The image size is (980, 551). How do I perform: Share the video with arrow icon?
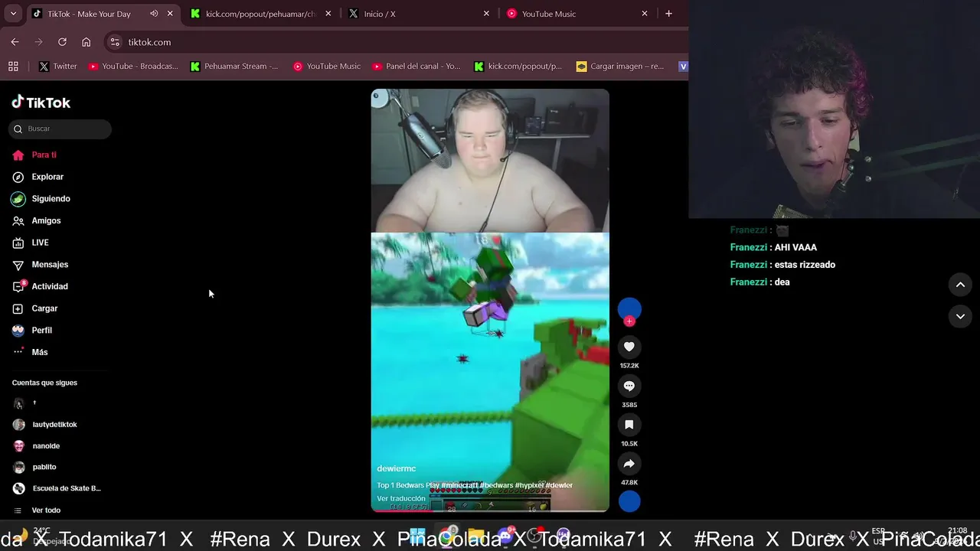(629, 464)
